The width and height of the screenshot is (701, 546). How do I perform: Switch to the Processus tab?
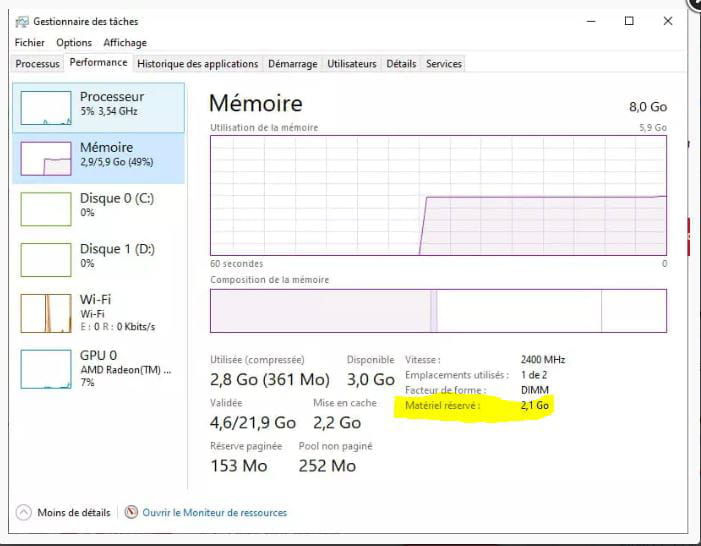pyautogui.click(x=38, y=64)
